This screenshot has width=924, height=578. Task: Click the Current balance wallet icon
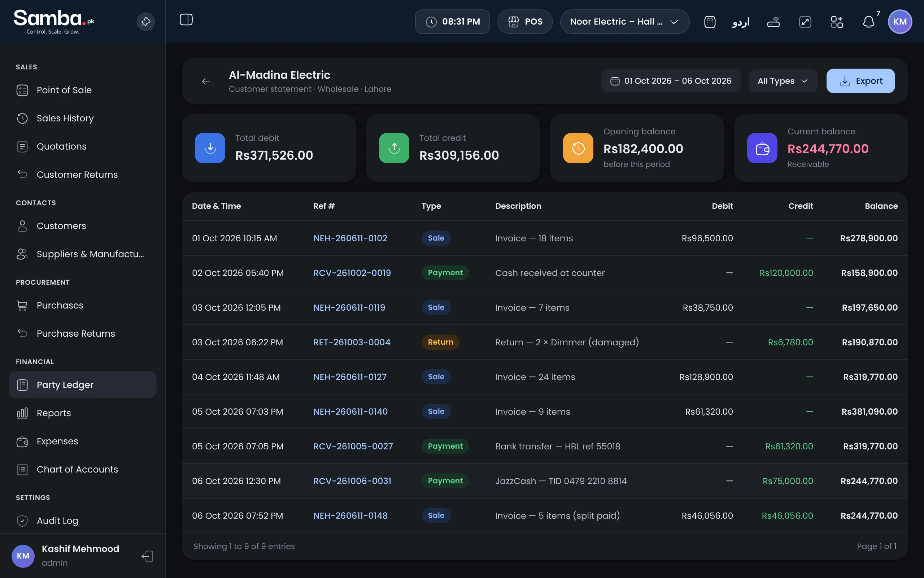click(x=762, y=148)
